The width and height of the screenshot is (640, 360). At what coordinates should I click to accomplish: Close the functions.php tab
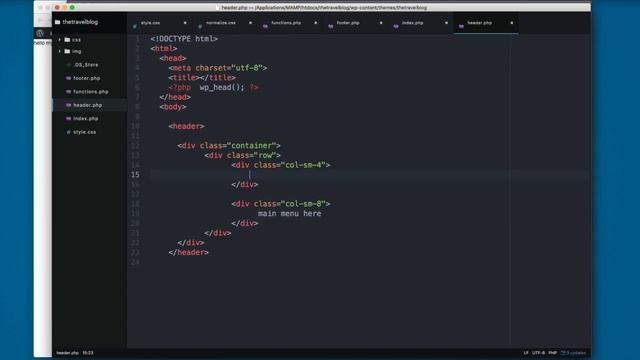(316, 23)
